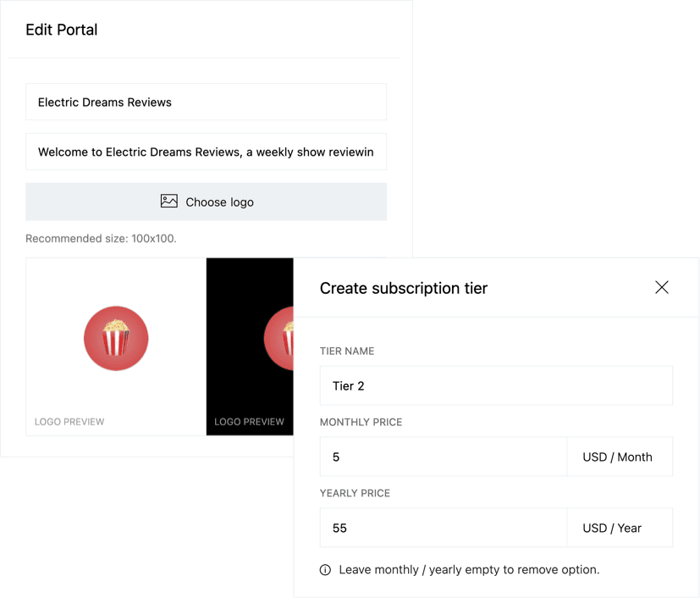Click the yearly price field showing 55
This screenshot has height=598, width=700.
440,527
